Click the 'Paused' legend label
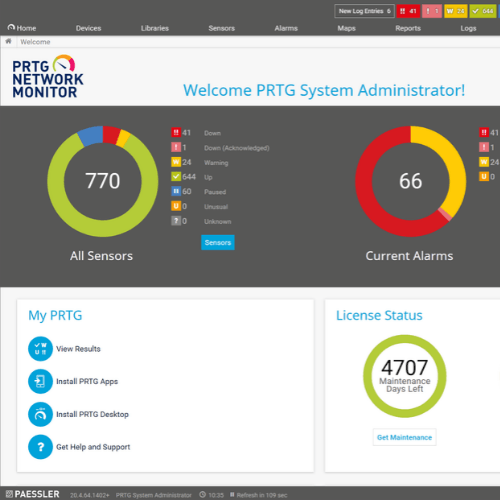The width and height of the screenshot is (500, 500). [215, 192]
